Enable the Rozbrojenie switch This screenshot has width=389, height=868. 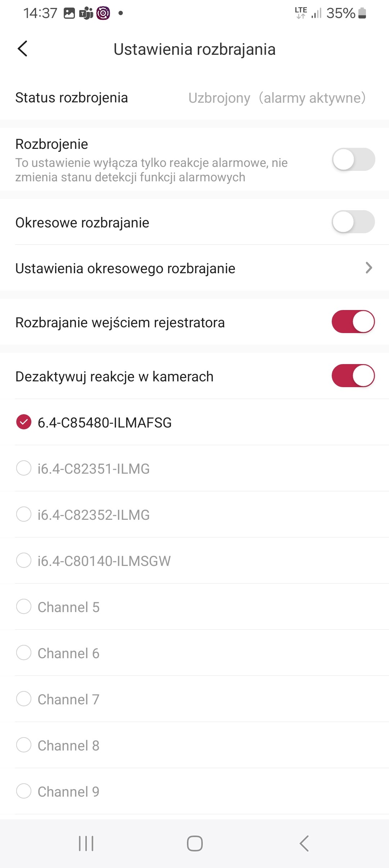click(353, 159)
